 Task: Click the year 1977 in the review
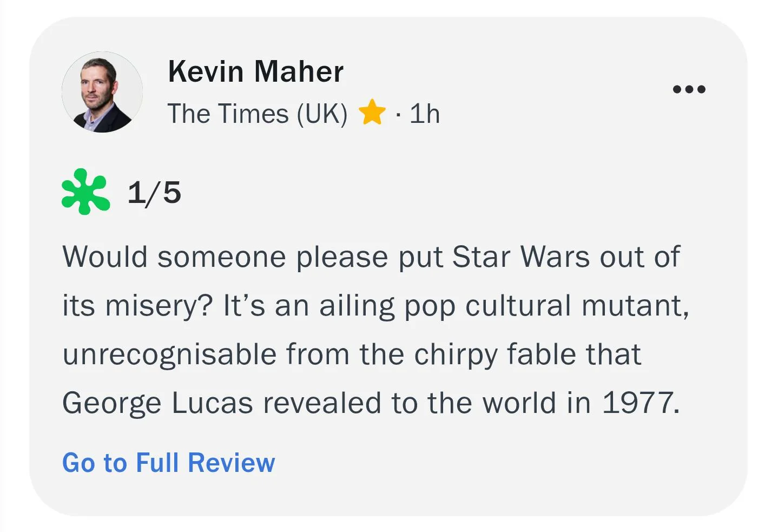pyautogui.click(x=641, y=403)
